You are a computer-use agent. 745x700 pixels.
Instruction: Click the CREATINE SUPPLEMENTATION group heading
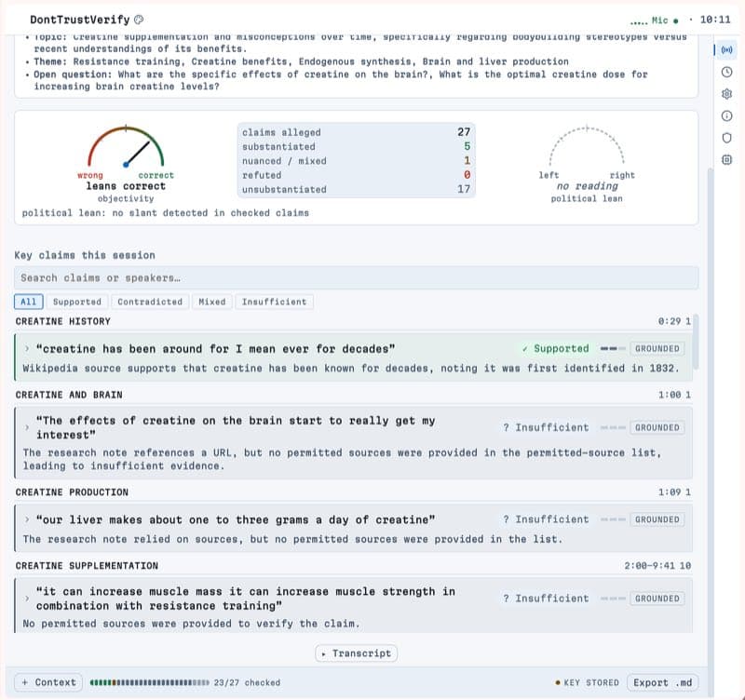tap(87, 566)
